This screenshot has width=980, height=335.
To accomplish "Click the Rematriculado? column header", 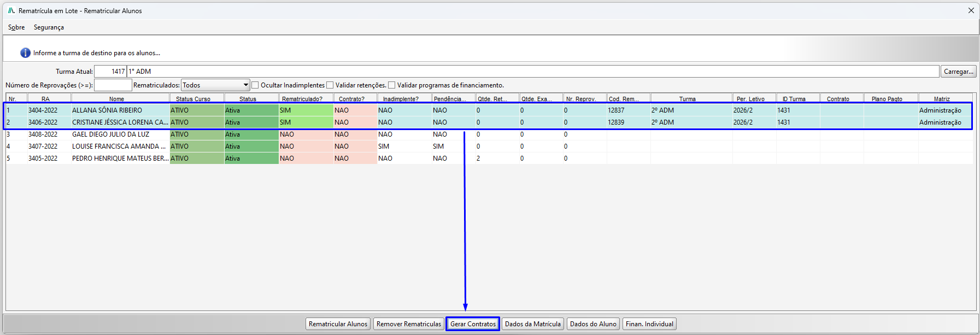I will point(306,99).
